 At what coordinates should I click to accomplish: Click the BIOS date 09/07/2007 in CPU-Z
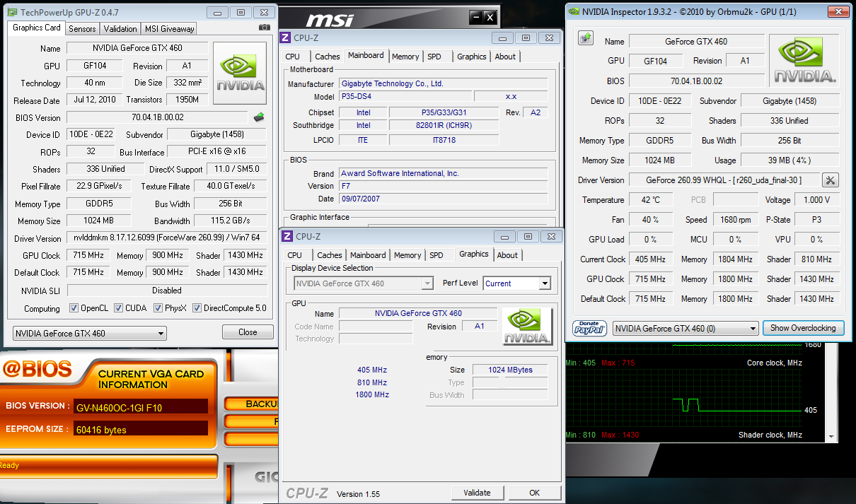(443, 199)
